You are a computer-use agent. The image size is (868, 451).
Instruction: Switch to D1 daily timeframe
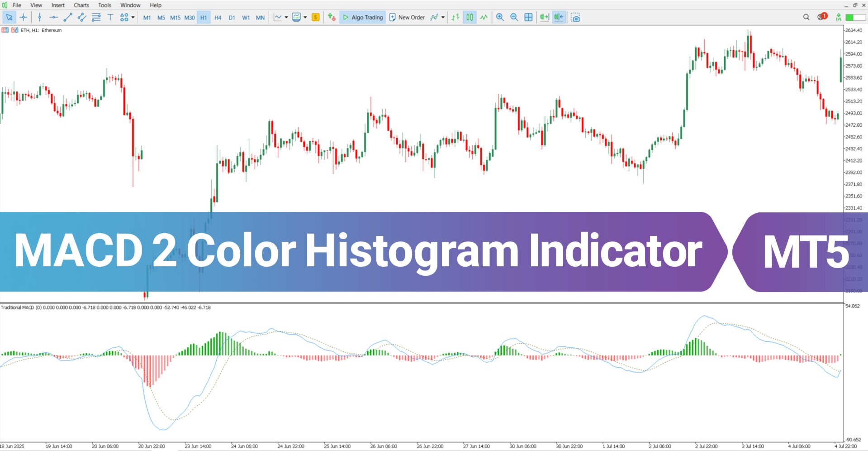pos(232,18)
